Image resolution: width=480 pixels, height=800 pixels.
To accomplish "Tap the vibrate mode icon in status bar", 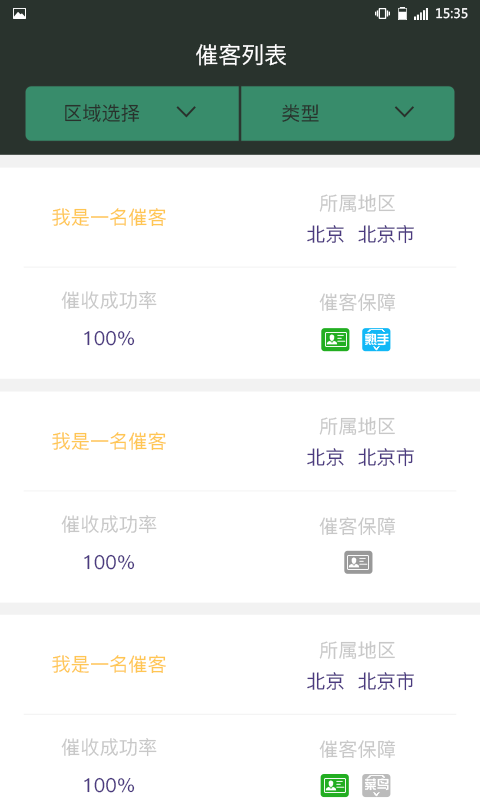I will pyautogui.click(x=382, y=14).
